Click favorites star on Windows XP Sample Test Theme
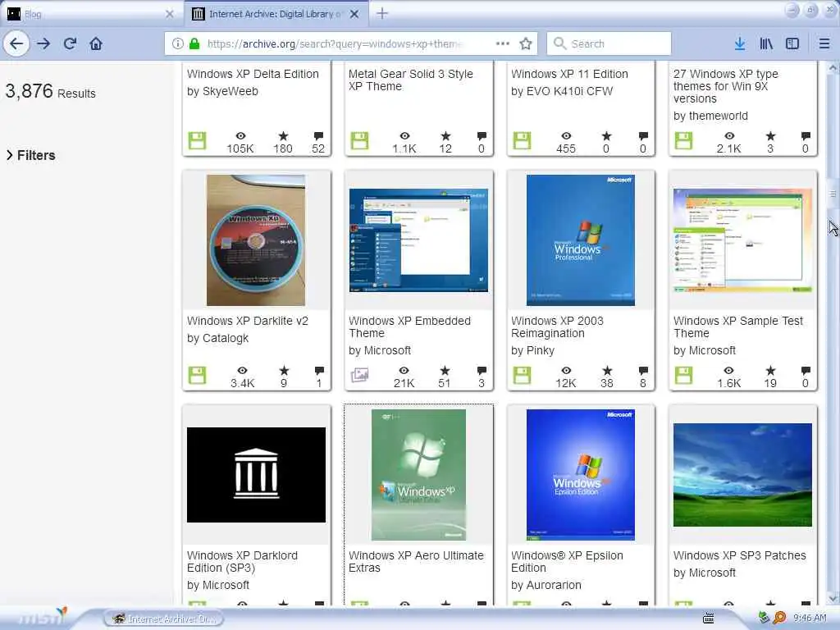The height and width of the screenshot is (630, 840). pyautogui.click(x=770, y=370)
